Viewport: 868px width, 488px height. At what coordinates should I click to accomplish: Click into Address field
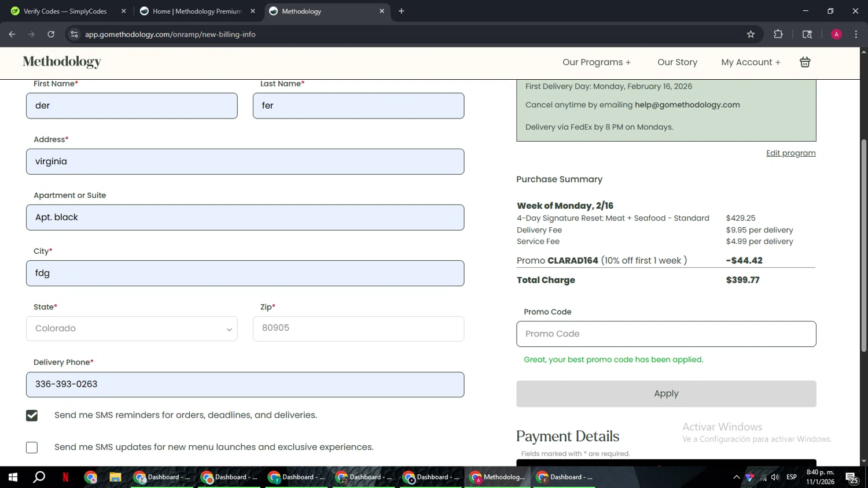coord(245,162)
